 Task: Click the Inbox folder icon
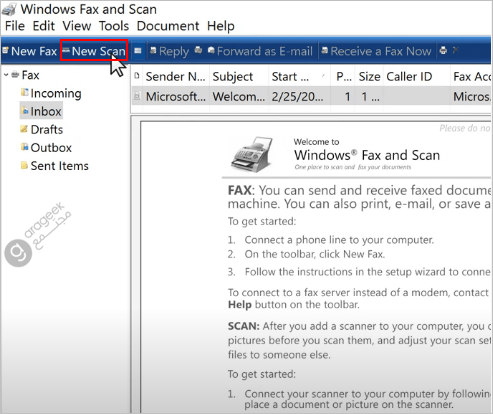click(x=24, y=111)
